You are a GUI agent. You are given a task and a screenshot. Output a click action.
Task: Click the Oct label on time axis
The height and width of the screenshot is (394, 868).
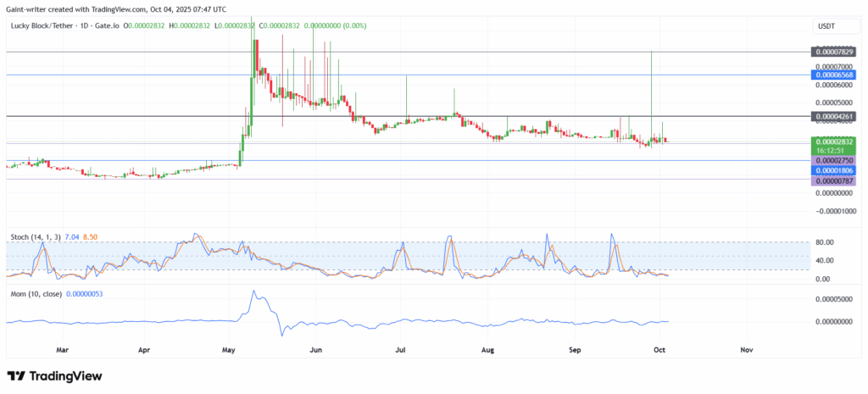point(659,350)
